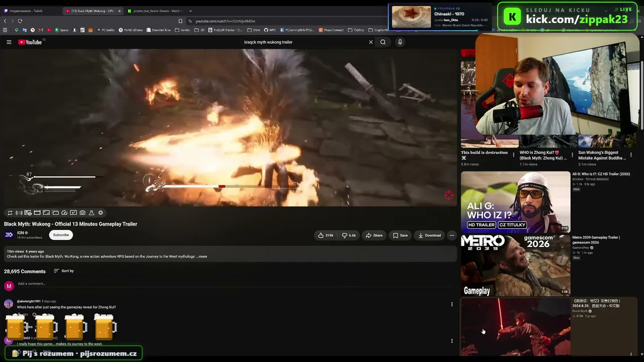Take a video screenshot with camera icon

tap(83, 213)
